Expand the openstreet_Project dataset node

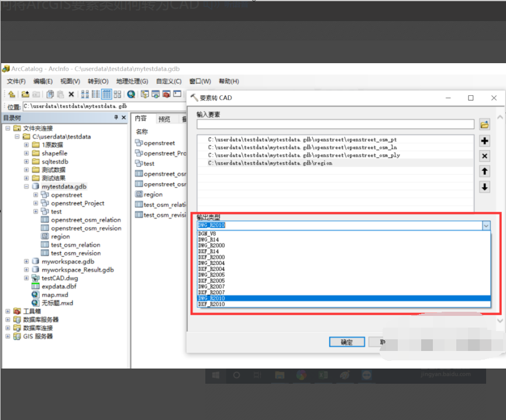[x=36, y=203]
